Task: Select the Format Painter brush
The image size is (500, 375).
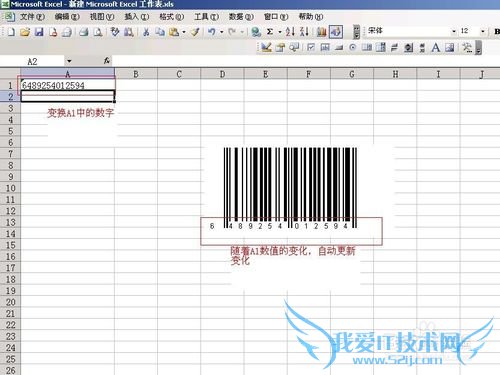Action: pyautogui.click(x=195, y=32)
